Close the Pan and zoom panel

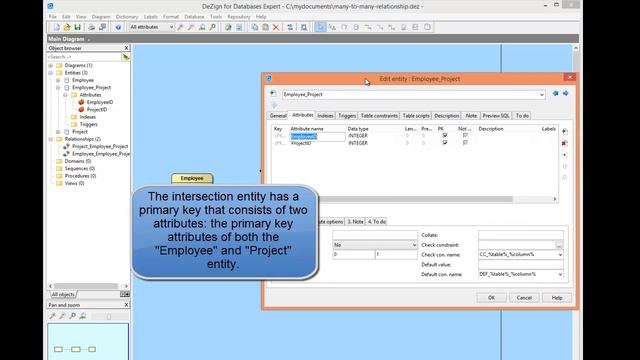click(126, 305)
